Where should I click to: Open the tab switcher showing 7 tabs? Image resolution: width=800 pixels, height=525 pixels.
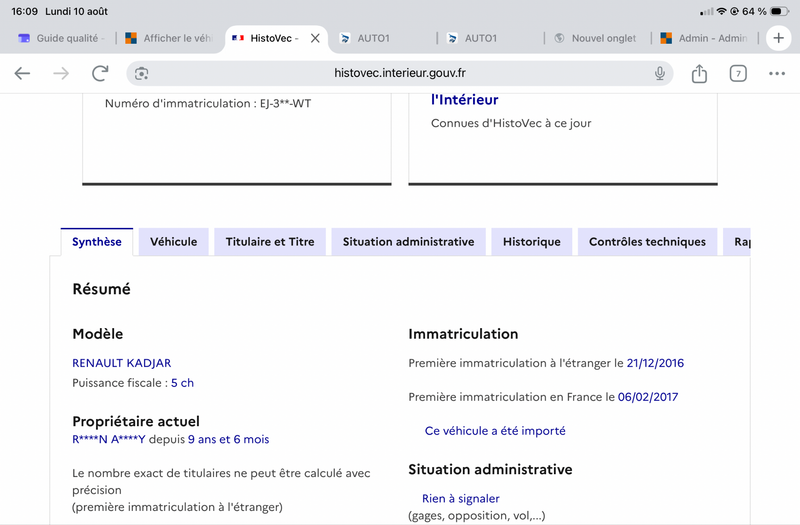738,73
